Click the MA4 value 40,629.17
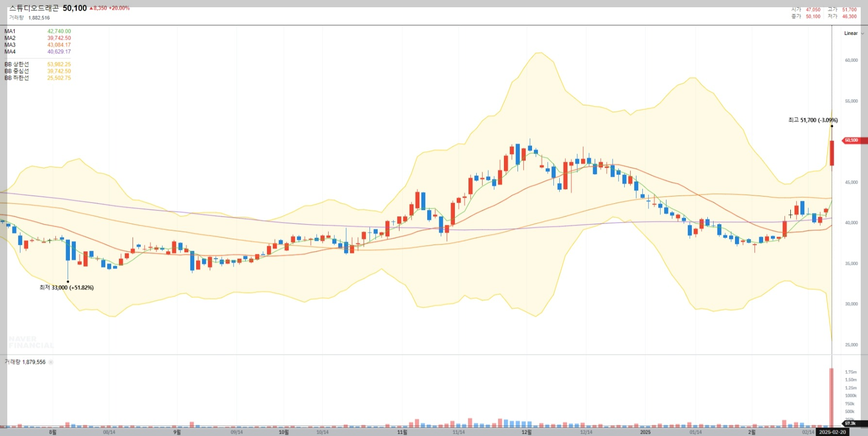 tap(59, 52)
